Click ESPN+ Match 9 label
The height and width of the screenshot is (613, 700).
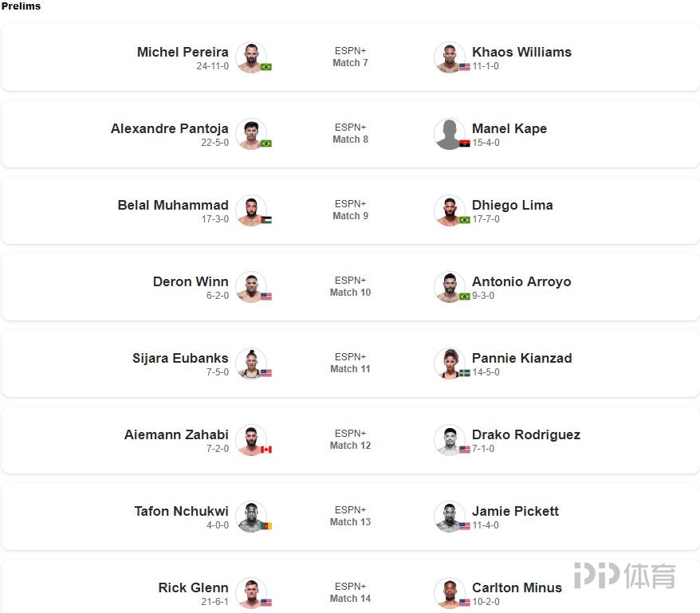[351, 210]
